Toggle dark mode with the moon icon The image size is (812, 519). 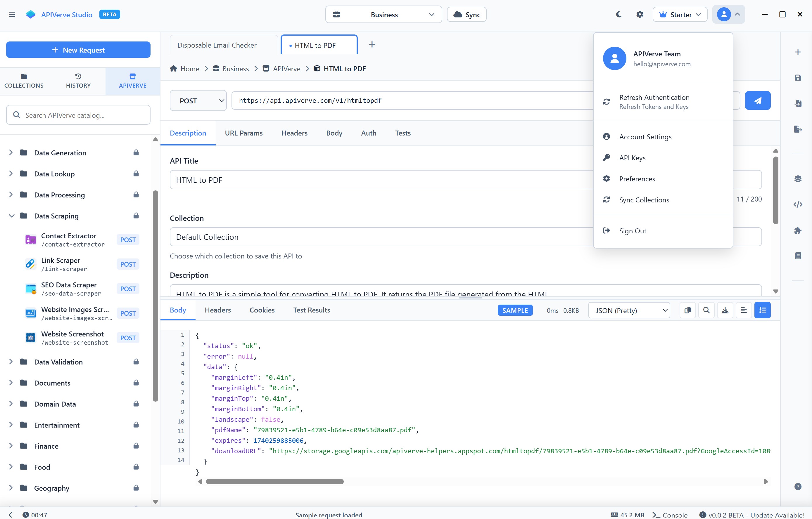(x=618, y=15)
